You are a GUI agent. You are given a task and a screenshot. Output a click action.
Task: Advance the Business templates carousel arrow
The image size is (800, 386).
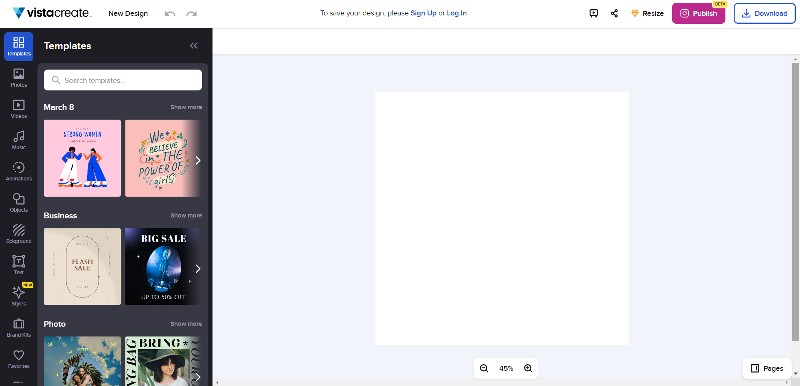coord(198,269)
